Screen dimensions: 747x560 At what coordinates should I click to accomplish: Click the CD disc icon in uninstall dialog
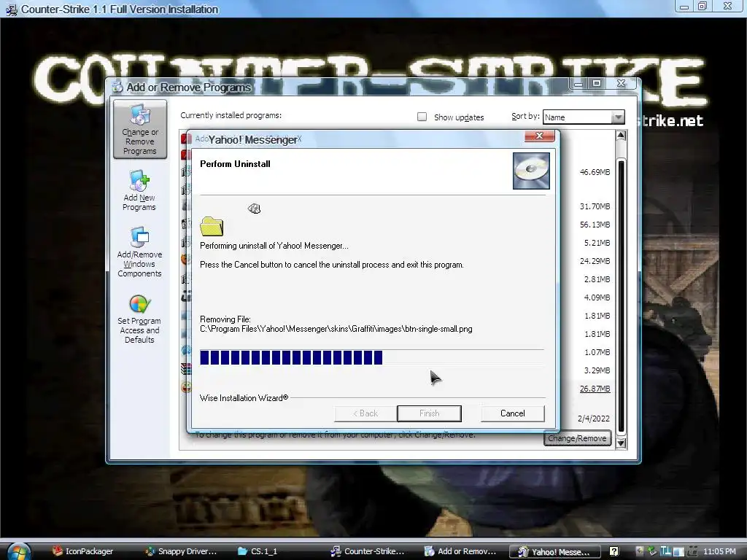point(531,171)
